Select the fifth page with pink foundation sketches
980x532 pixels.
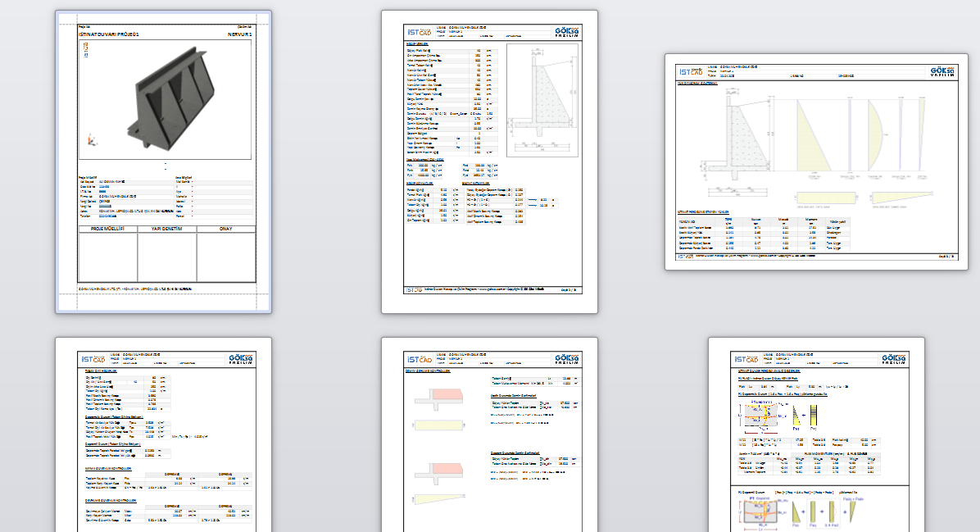tap(489, 434)
